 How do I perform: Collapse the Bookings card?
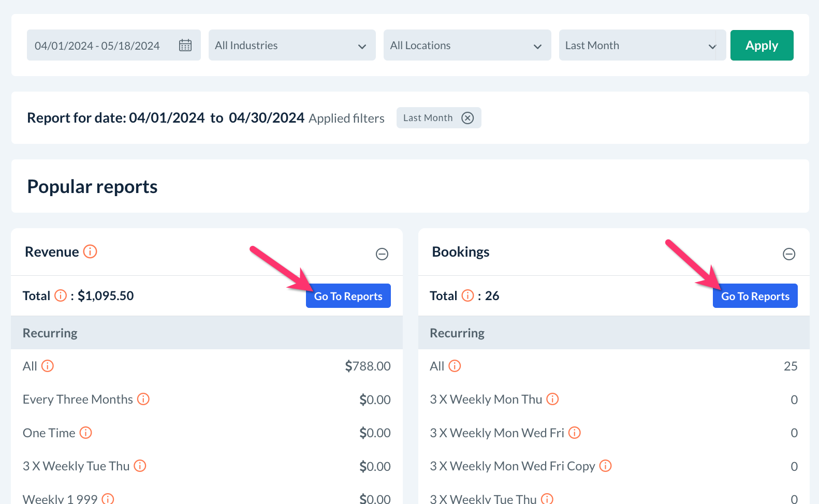(789, 254)
